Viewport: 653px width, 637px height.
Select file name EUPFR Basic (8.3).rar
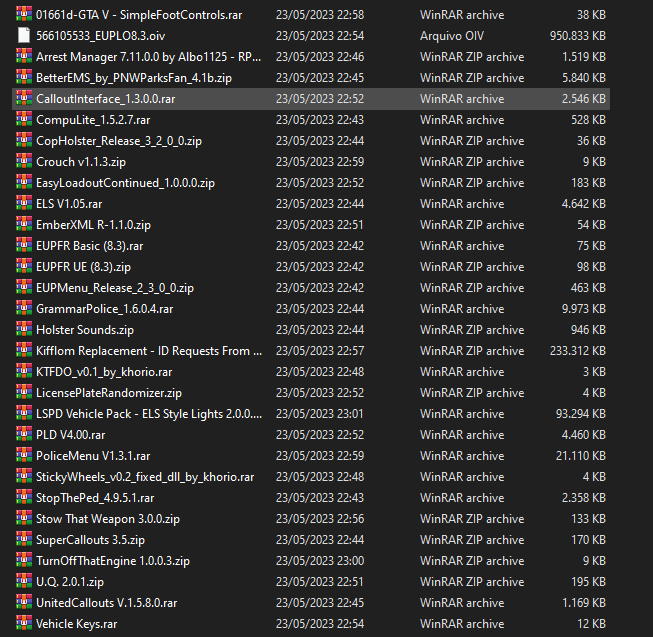tap(90, 246)
